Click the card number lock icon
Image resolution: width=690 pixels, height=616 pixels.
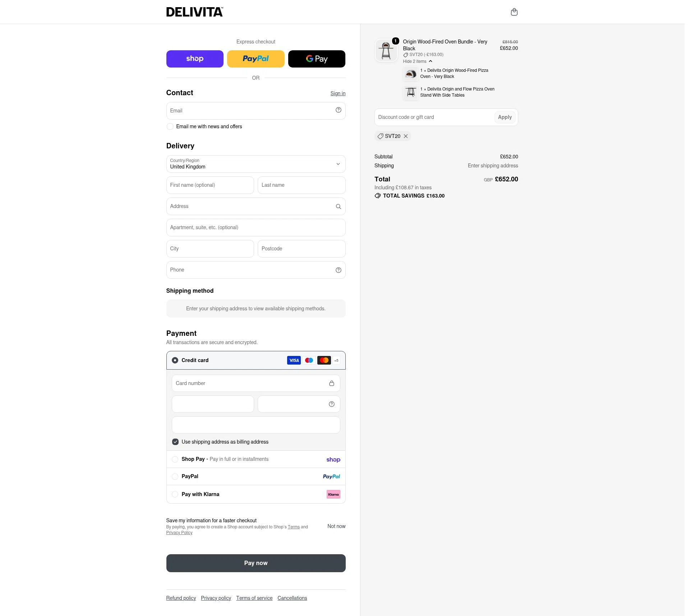(331, 383)
